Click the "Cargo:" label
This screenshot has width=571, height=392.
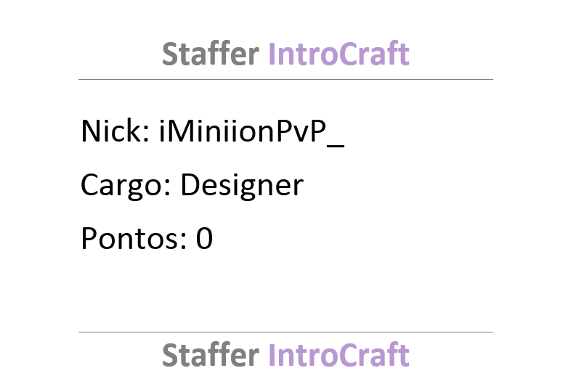tap(126, 186)
